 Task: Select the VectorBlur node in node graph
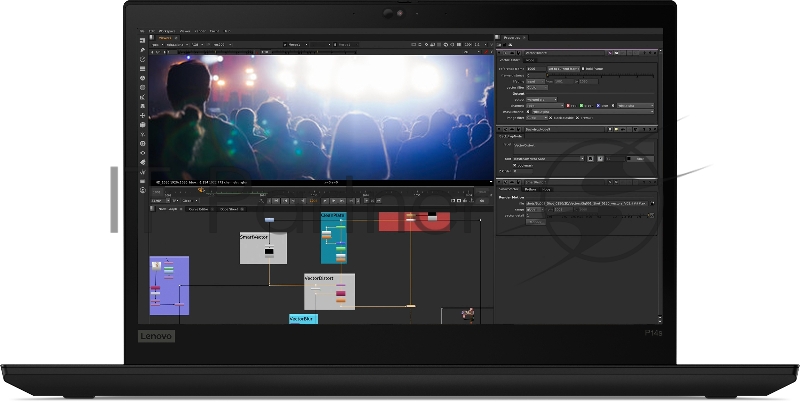click(x=302, y=318)
